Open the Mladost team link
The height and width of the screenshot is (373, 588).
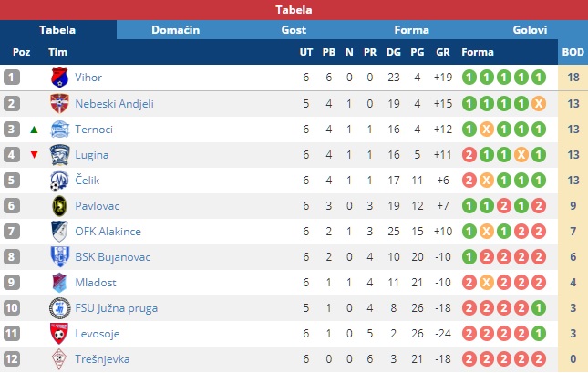pos(96,283)
